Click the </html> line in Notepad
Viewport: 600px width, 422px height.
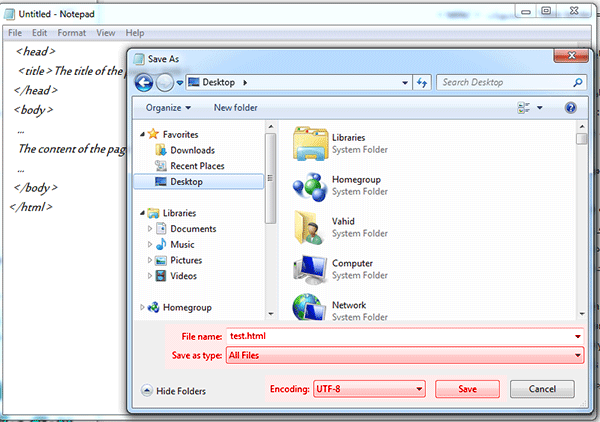[31, 207]
